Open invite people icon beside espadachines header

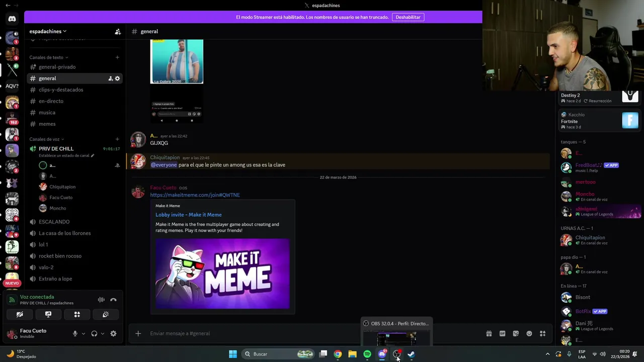(118, 32)
